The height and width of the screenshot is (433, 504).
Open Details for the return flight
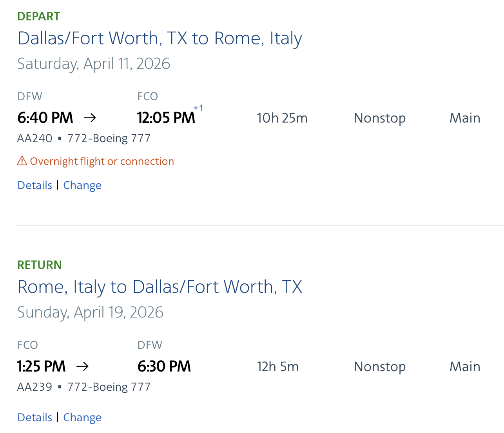click(35, 417)
